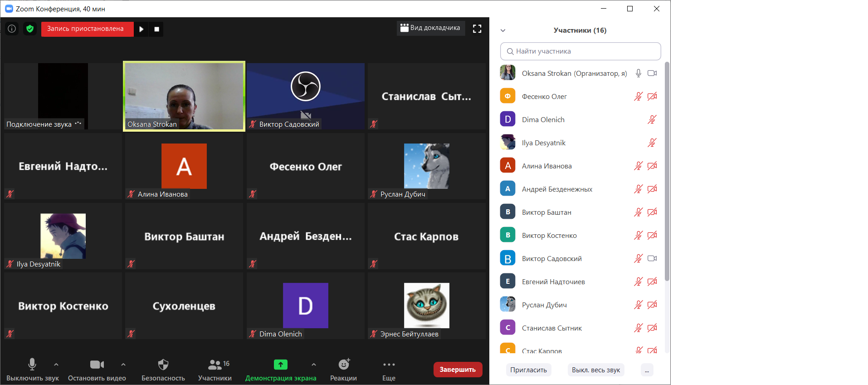Open the Еще more options menu

pos(389,370)
